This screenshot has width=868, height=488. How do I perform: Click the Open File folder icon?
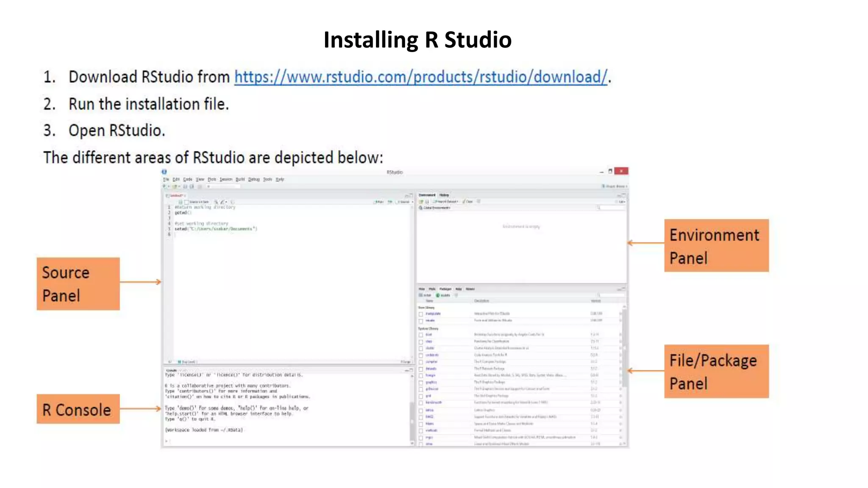click(175, 186)
